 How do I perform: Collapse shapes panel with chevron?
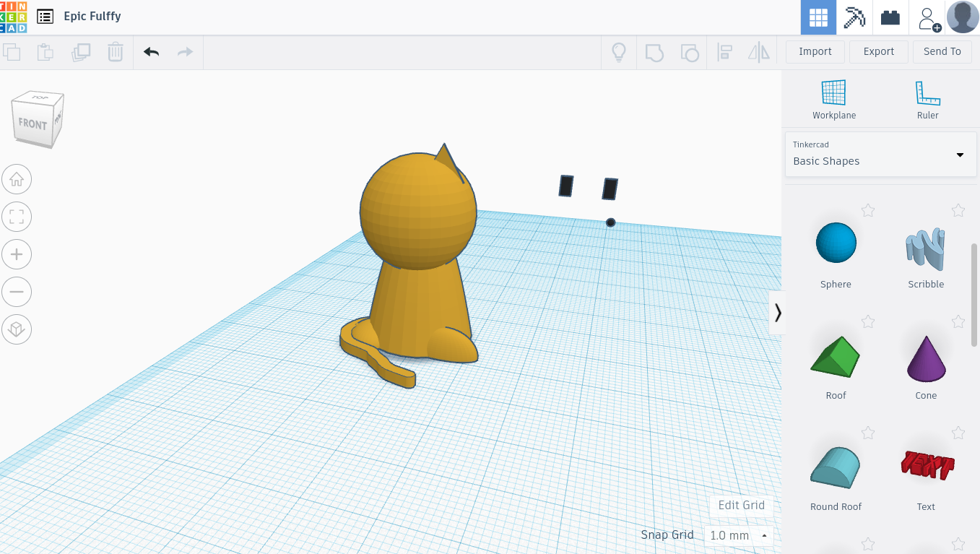pos(777,313)
